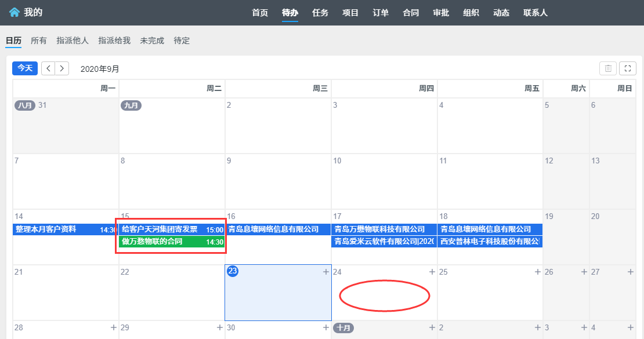644x339 pixels.
Task: Navigate to 联系人 in top menu
Action: tap(535, 13)
